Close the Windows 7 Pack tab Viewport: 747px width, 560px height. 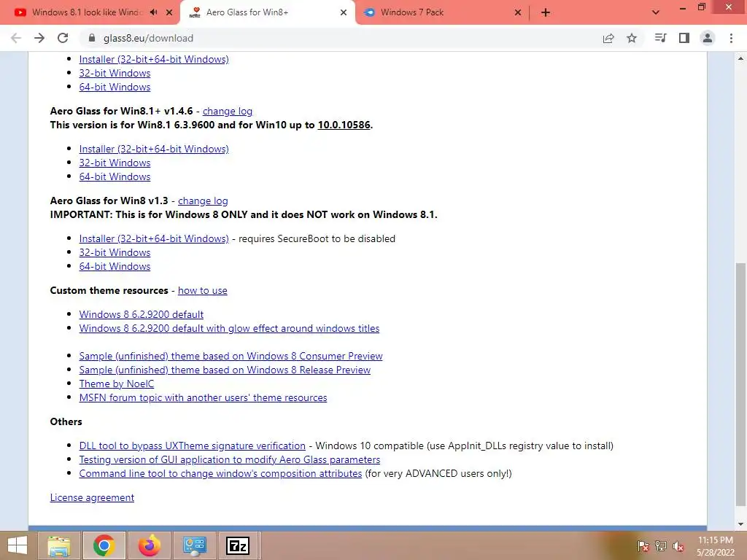518,12
